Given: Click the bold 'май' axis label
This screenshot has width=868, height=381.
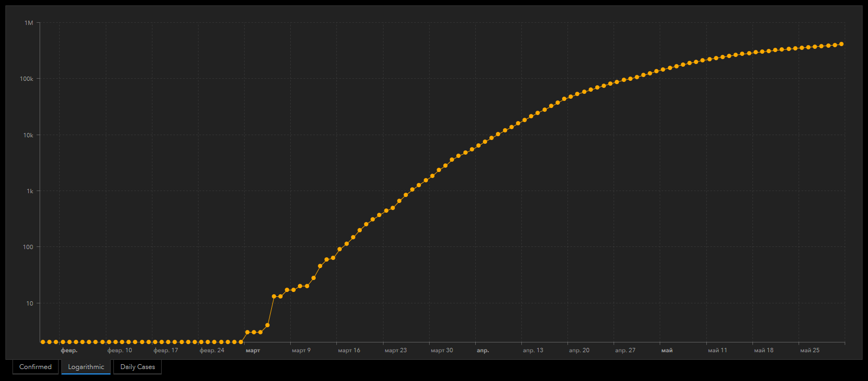Looking at the screenshot, I should (667, 351).
